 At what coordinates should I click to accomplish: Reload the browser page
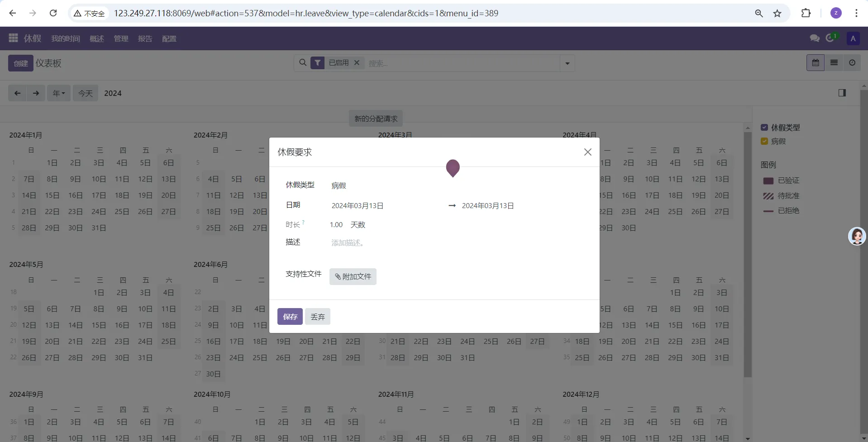pos(53,13)
